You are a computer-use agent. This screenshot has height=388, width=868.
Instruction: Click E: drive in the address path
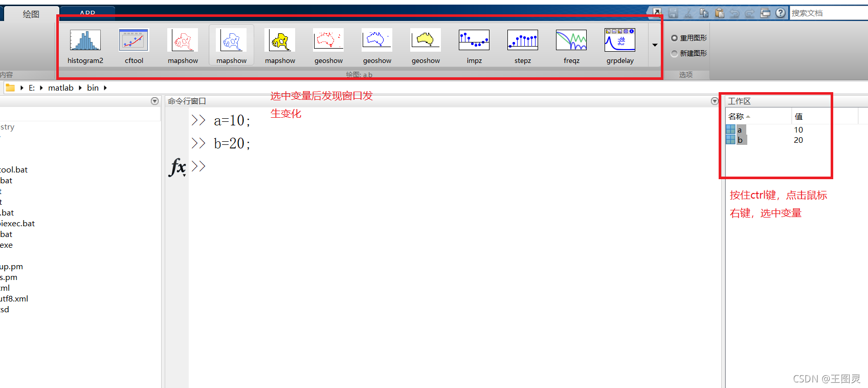[x=32, y=88]
